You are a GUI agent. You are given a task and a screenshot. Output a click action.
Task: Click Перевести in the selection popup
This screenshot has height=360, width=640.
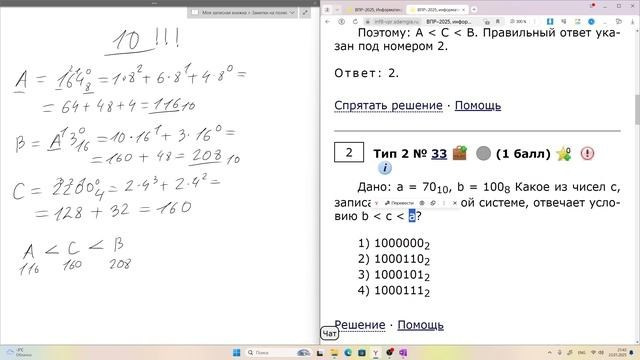399,203
